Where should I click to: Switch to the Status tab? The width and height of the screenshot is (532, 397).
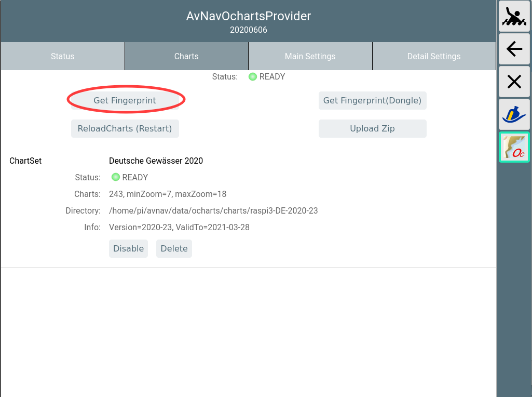tap(63, 56)
